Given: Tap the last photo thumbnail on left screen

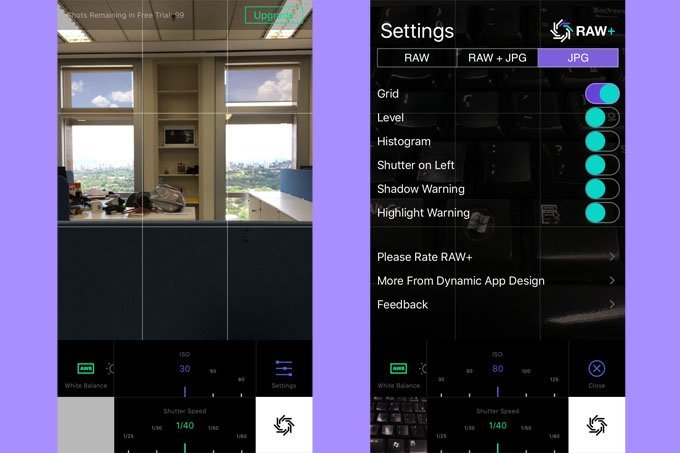Looking at the screenshot, I should tap(86, 424).
